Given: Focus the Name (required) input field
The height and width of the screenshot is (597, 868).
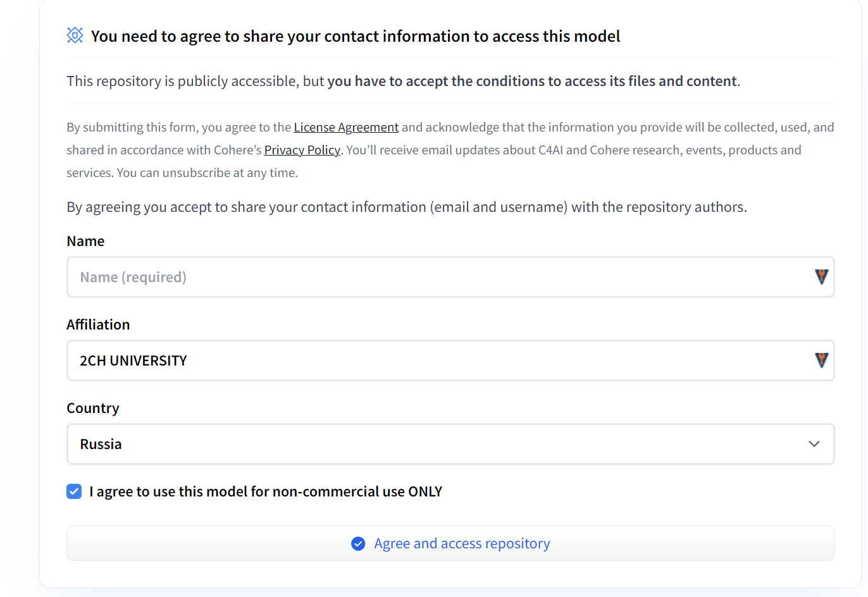Looking at the screenshot, I should tap(450, 277).
